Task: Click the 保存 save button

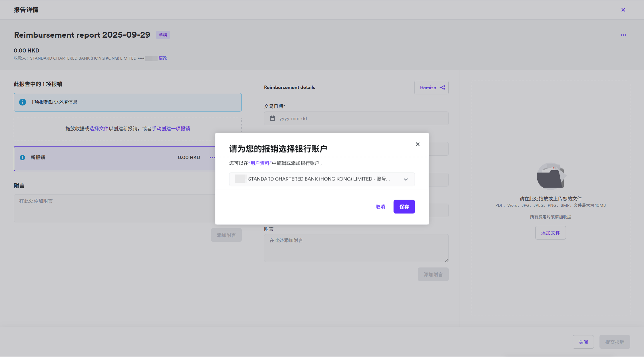Action: pos(404,207)
